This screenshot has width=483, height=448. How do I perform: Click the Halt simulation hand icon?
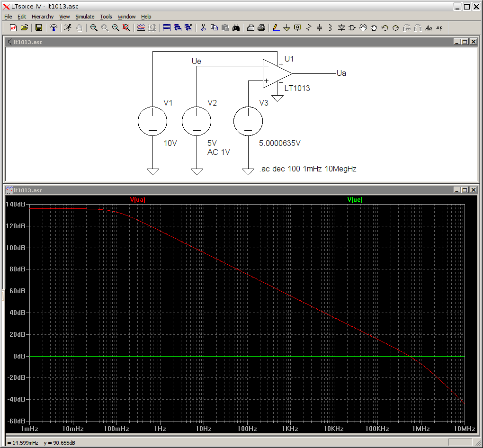[x=79, y=28]
